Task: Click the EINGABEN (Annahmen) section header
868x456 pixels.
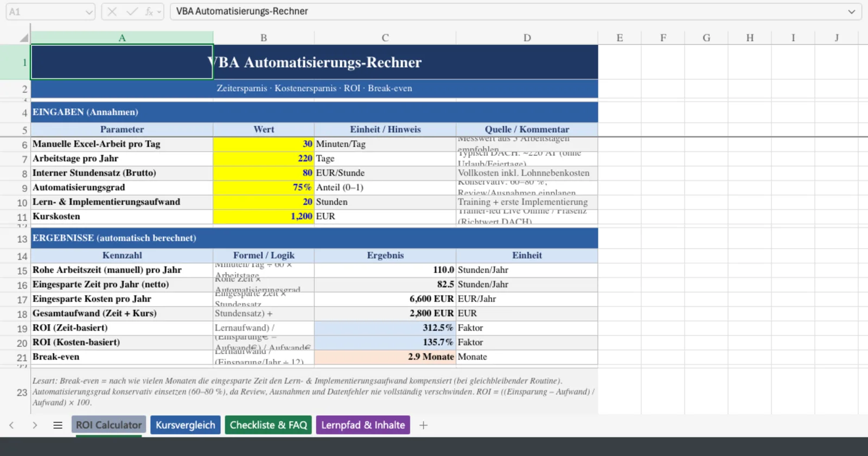Action: coord(315,112)
